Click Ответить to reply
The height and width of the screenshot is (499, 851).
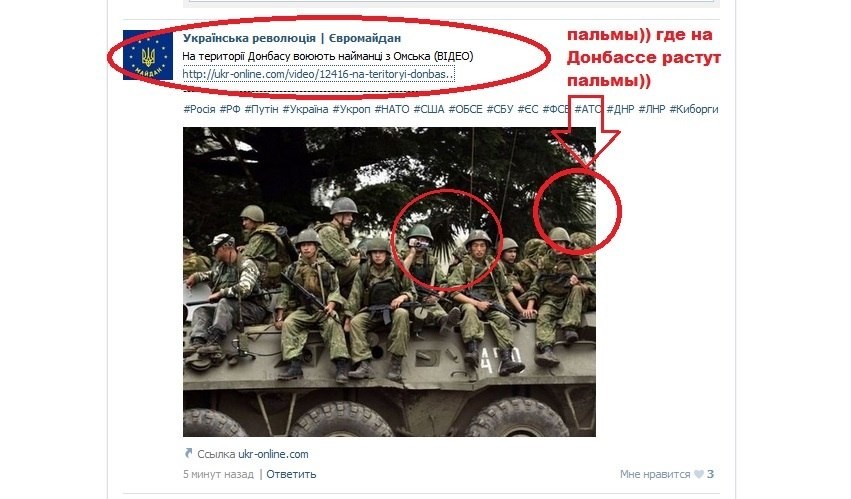(x=291, y=474)
